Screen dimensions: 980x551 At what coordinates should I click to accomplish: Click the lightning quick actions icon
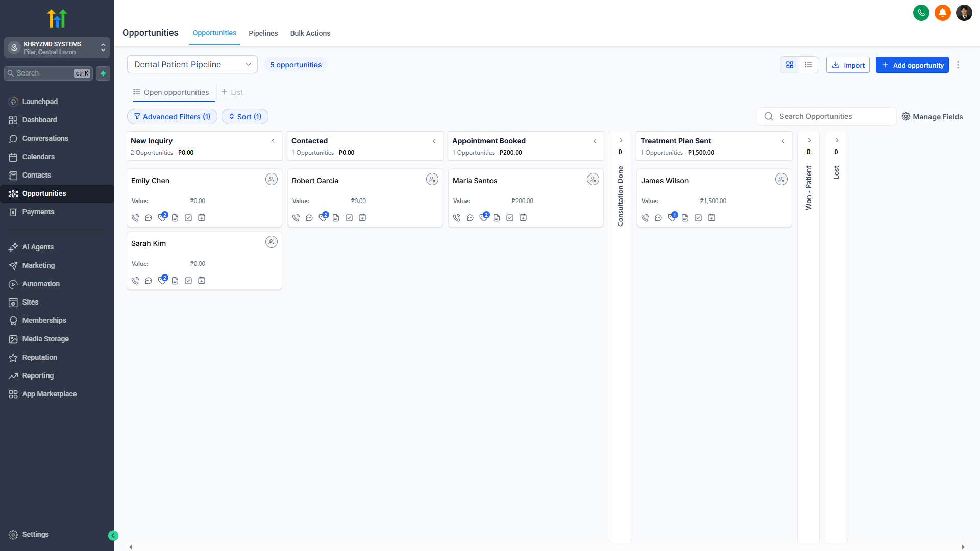click(103, 73)
